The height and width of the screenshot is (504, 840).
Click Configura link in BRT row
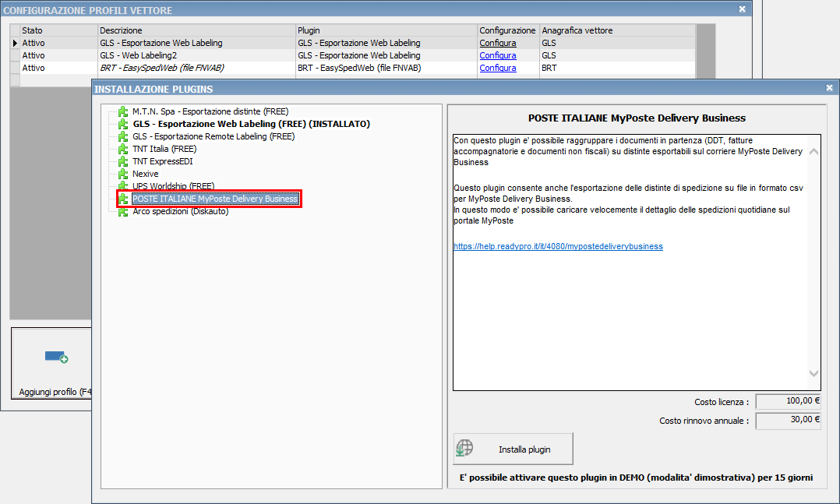[498, 68]
